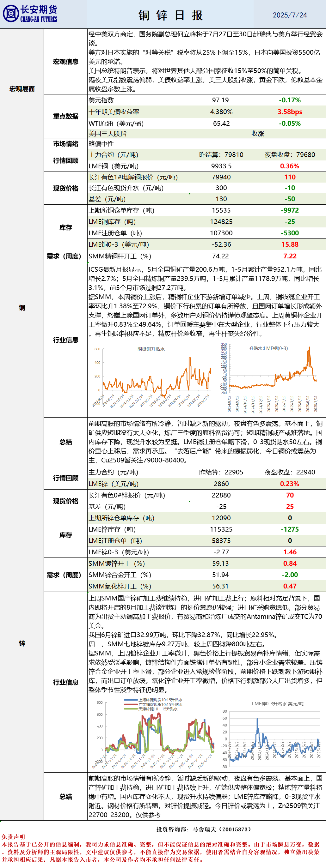Select the report title 铜锌日报
This screenshot has height=868, width=326.
pyautogui.click(x=170, y=15)
